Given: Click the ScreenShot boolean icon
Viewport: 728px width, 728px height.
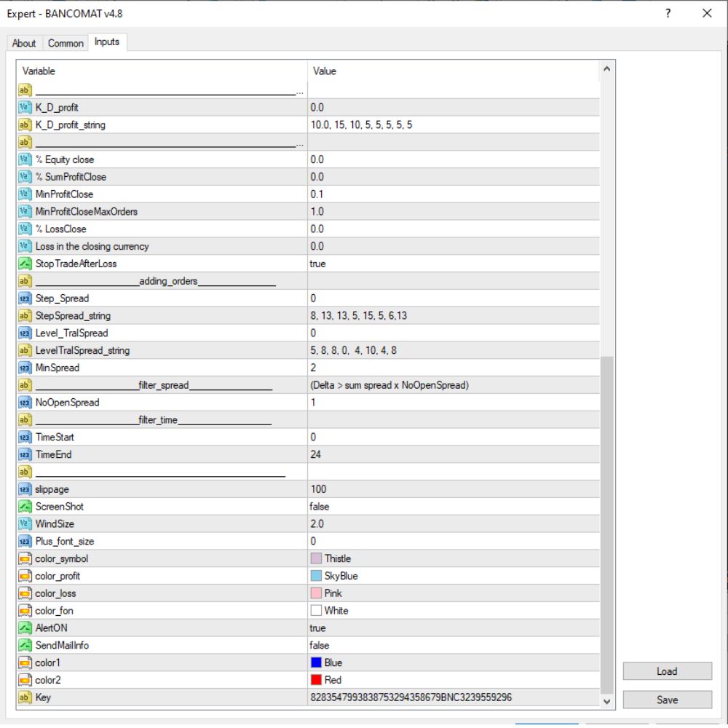Looking at the screenshot, I should pyautogui.click(x=25, y=507).
